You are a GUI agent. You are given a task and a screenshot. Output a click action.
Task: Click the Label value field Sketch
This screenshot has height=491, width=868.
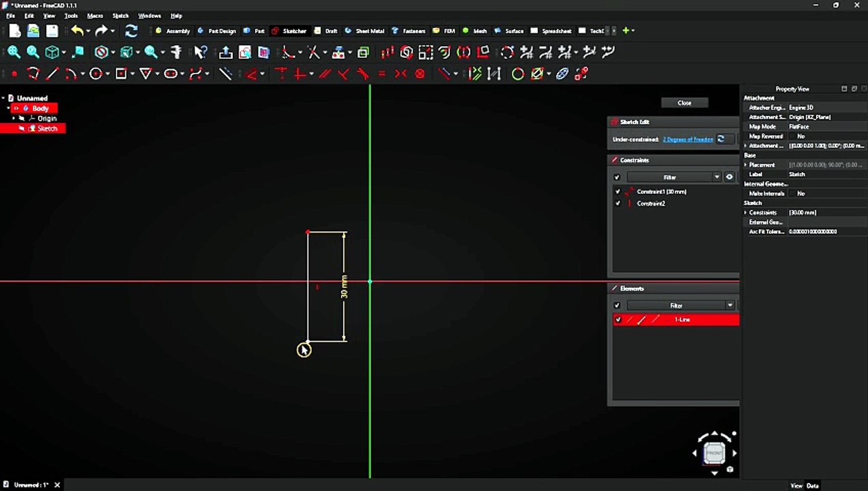click(827, 175)
